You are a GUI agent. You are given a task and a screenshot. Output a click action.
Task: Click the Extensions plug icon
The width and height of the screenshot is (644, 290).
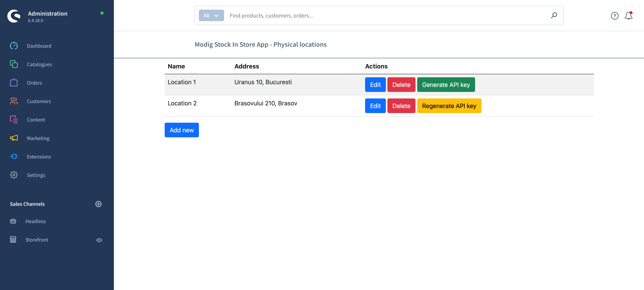[14, 157]
